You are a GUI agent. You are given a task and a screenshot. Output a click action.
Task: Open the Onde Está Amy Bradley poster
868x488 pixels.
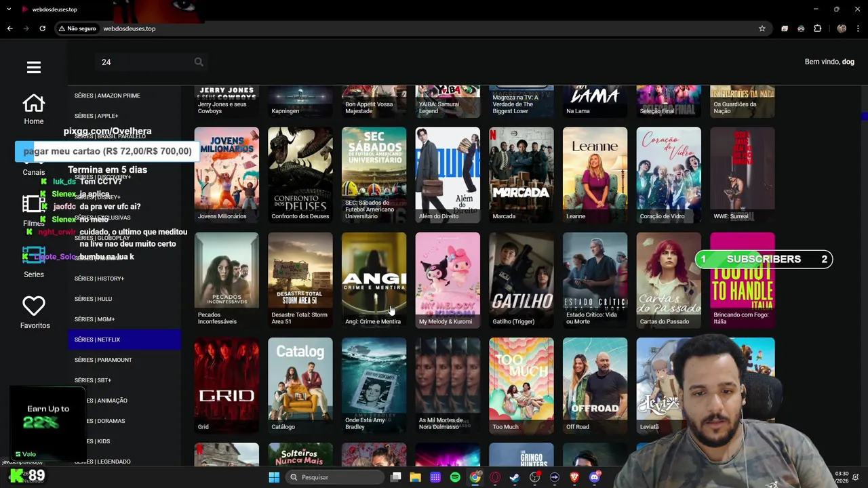click(x=374, y=385)
